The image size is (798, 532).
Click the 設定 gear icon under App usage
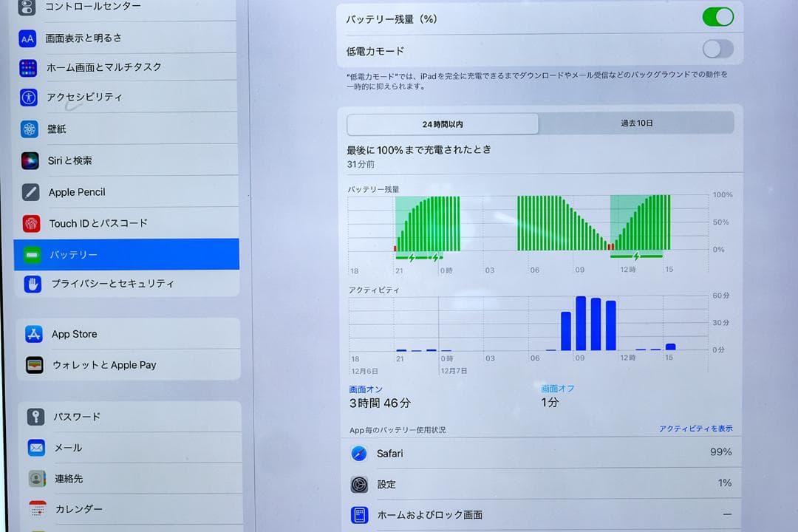(x=359, y=484)
